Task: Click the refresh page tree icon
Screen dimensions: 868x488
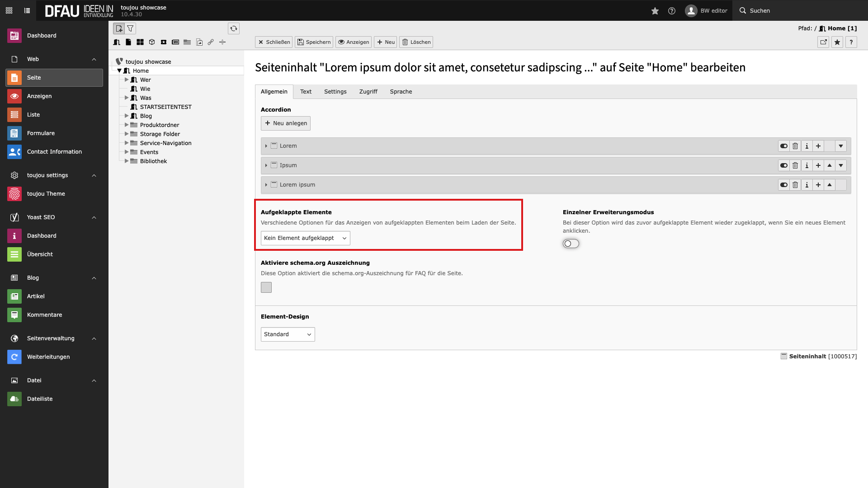Action: [234, 28]
